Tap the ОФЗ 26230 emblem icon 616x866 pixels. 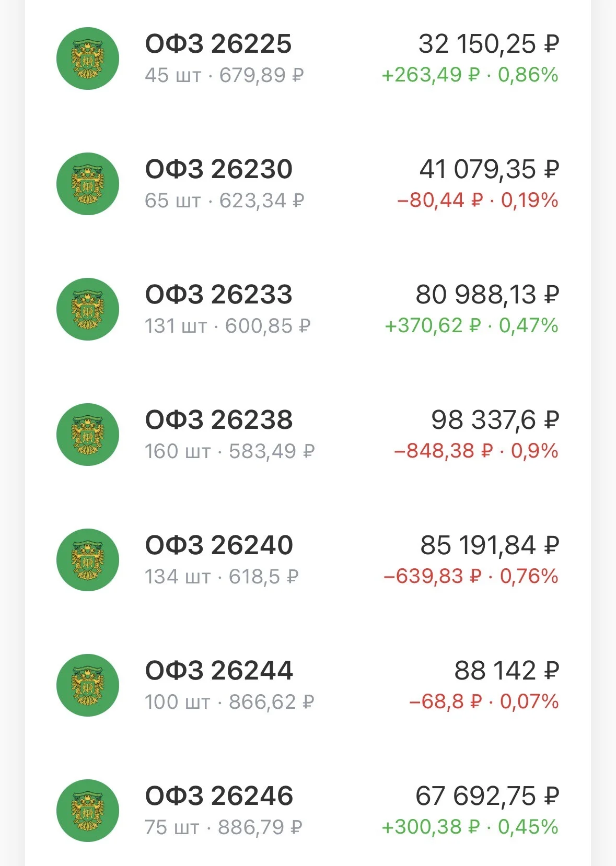point(88,184)
